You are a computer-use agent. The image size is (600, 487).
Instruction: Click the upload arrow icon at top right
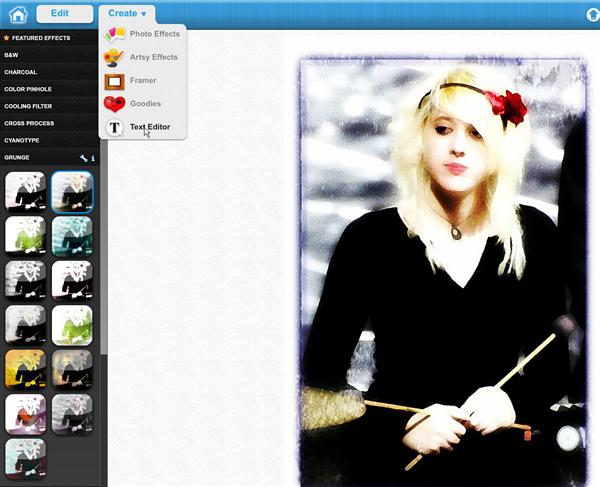[x=593, y=15]
